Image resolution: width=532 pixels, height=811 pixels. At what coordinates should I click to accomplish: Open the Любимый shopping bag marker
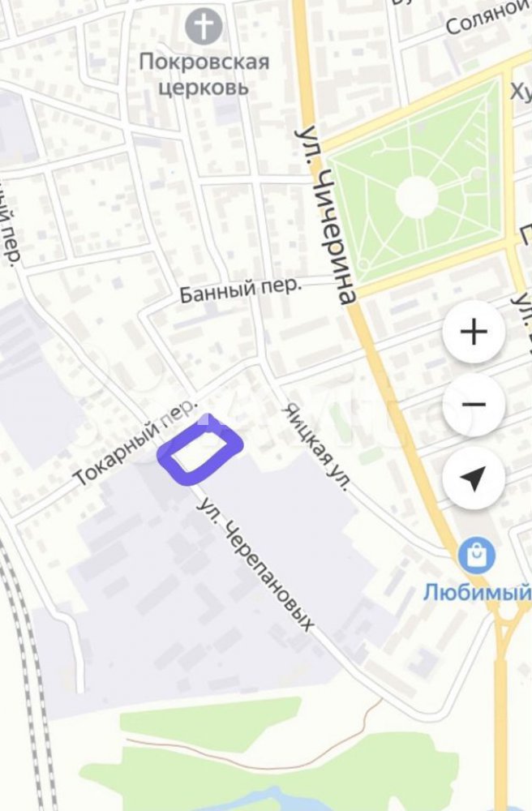(476, 556)
